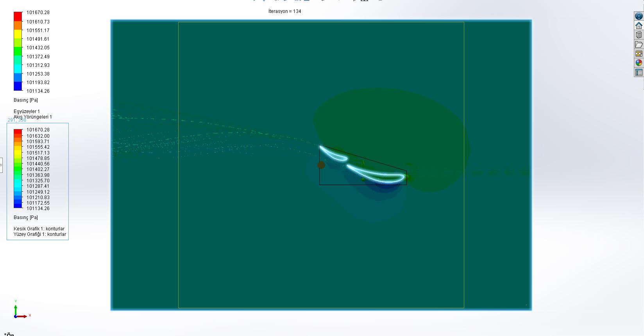Viewport: 644px width, 336px height.
Task: Open File Explorer task pane folder icon
Action: click(639, 44)
